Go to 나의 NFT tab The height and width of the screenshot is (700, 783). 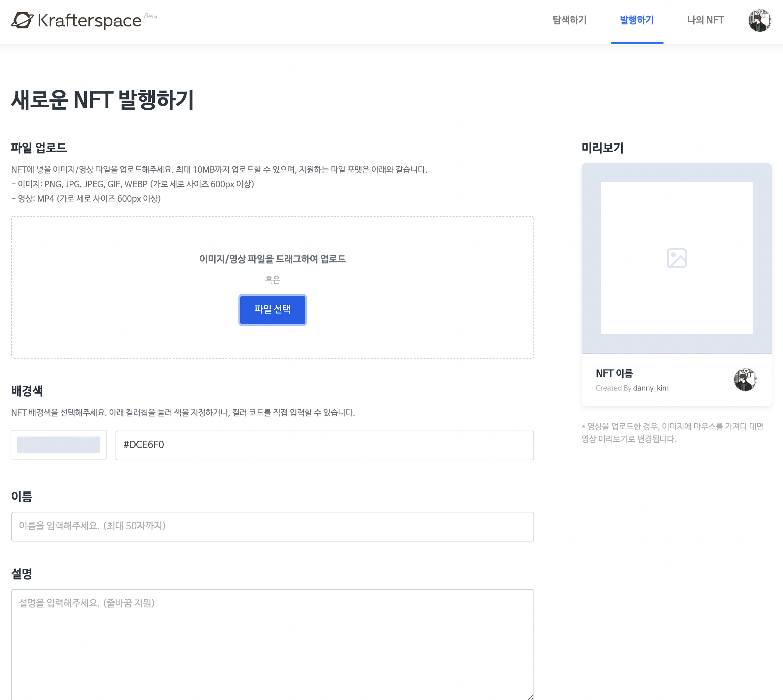705,20
